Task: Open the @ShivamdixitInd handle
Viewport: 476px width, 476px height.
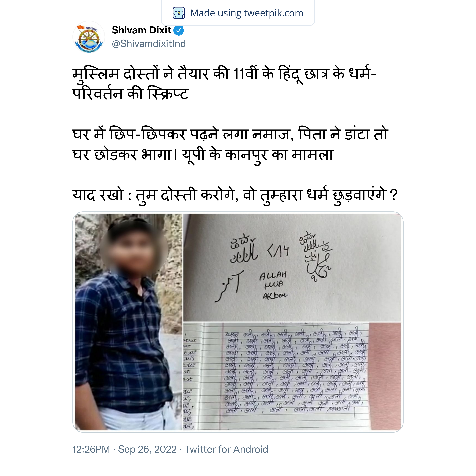Action: [149, 44]
